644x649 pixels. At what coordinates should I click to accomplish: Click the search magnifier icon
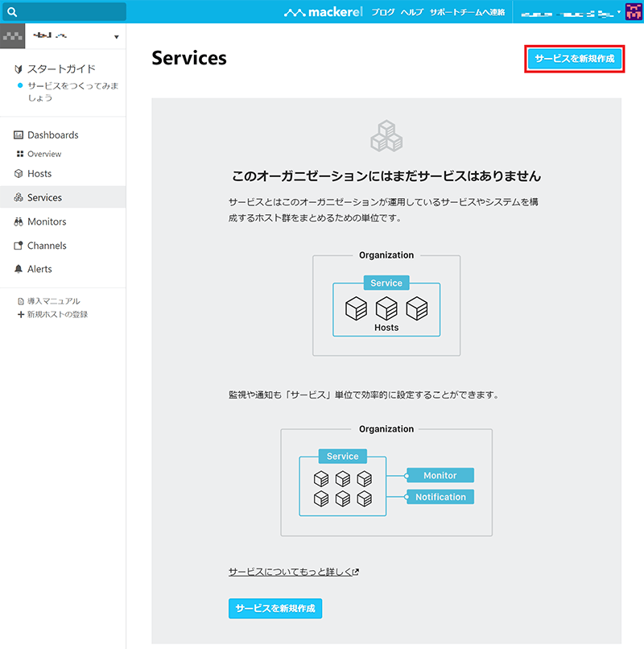(12, 12)
